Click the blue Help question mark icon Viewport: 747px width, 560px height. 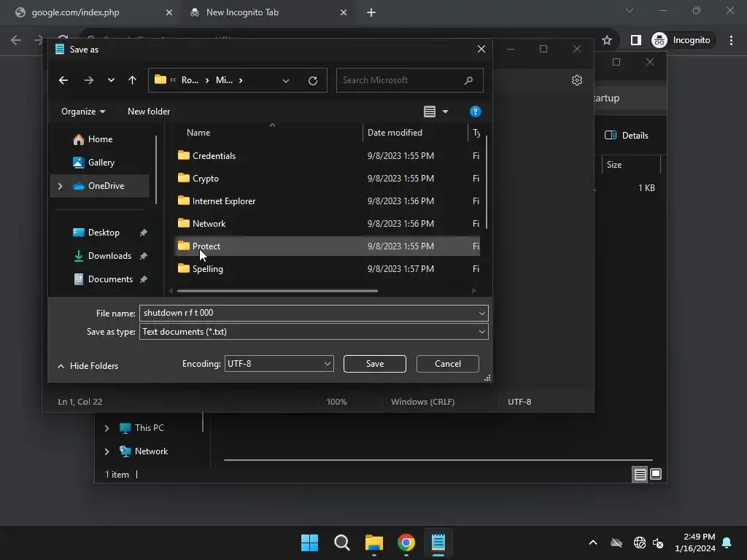476,112
